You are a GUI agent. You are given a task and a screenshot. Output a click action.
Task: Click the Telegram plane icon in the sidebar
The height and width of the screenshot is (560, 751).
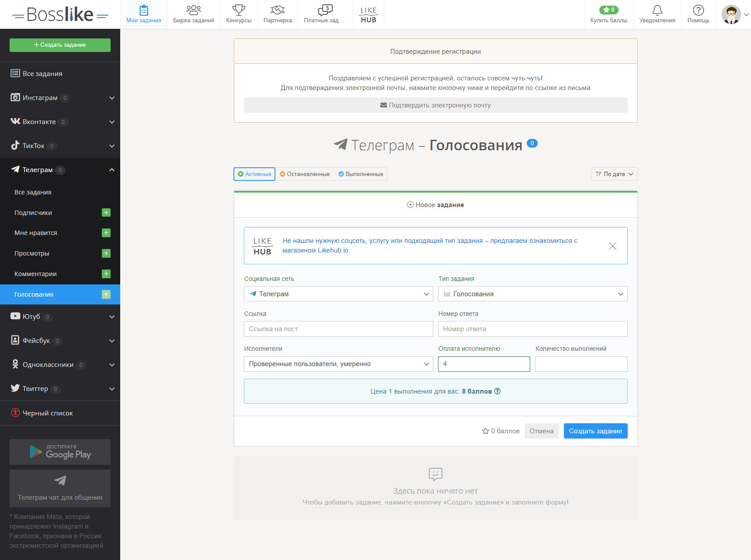pos(15,169)
